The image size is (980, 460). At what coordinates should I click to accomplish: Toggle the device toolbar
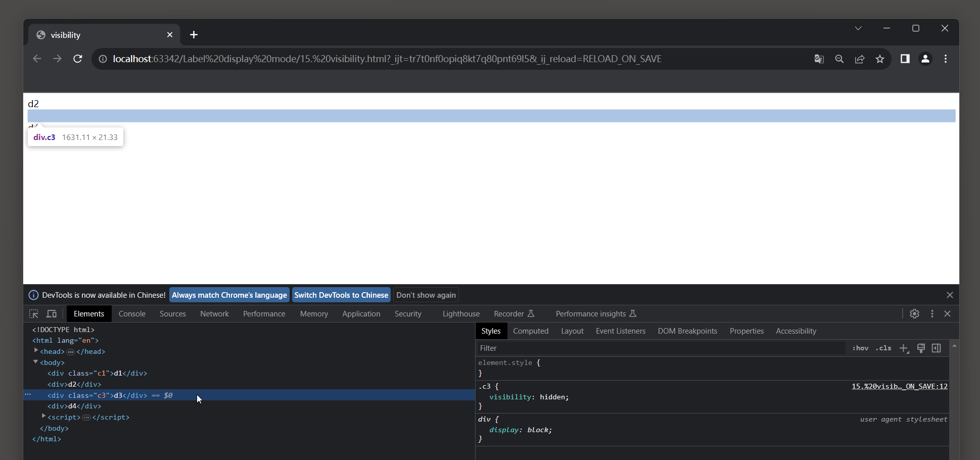[52, 314]
